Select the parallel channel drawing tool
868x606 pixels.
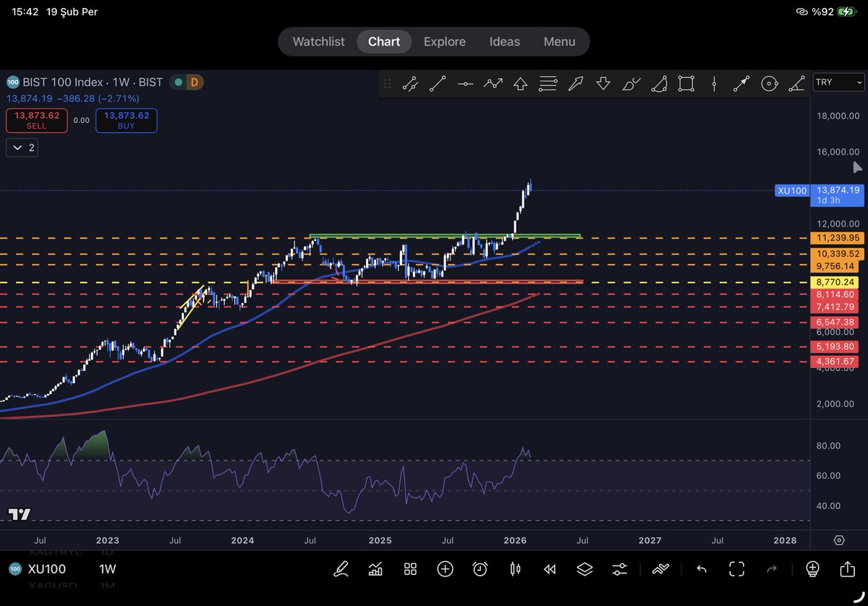click(410, 84)
